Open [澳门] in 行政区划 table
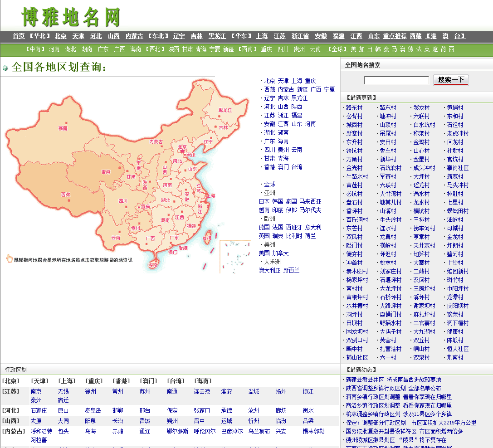Image resolution: width=493 pixels, height=448 pixels. pos(148,381)
